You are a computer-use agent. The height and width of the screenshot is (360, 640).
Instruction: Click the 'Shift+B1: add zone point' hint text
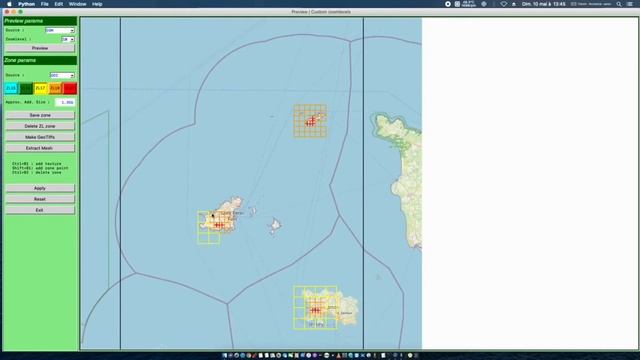40,168
